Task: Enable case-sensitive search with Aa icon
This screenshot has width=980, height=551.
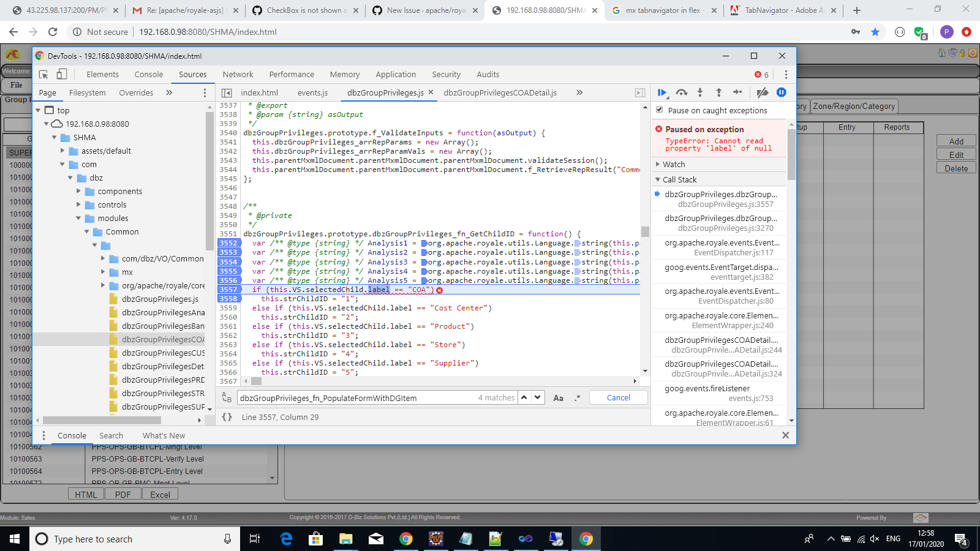Action: [558, 397]
